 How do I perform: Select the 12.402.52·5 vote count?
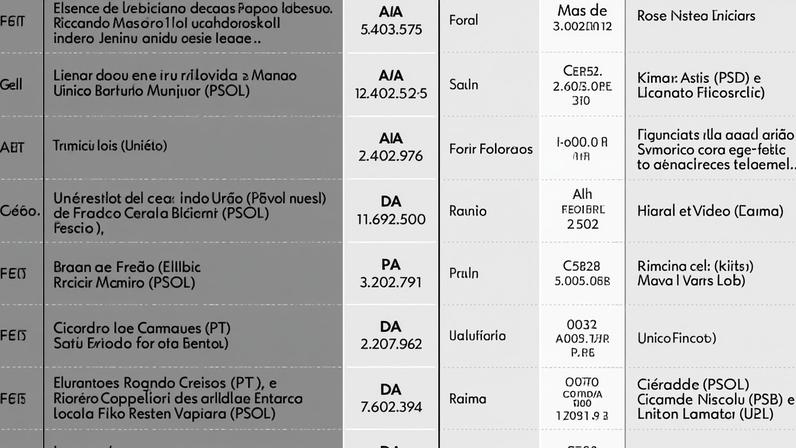[391, 93]
